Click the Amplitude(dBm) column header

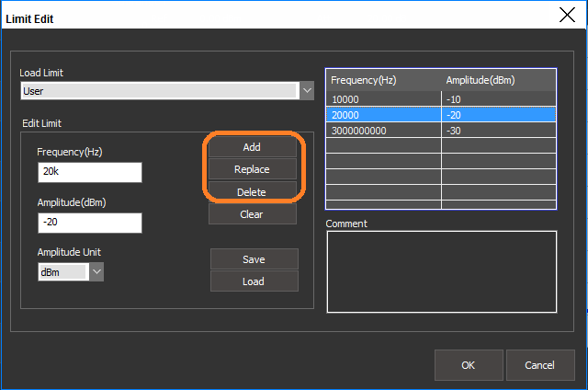point(498,80)
